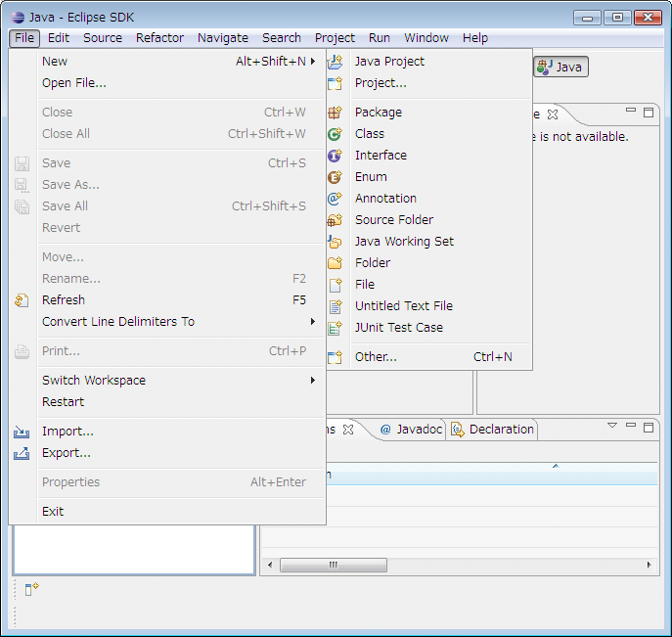
Task: Click the Project... wizard icon
Action: [336, 83]
